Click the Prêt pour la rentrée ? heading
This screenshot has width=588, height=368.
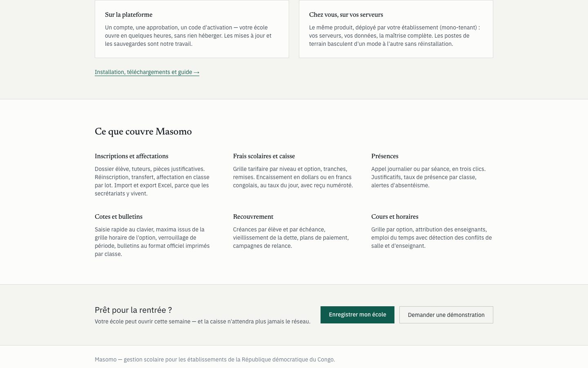point(133,310)
